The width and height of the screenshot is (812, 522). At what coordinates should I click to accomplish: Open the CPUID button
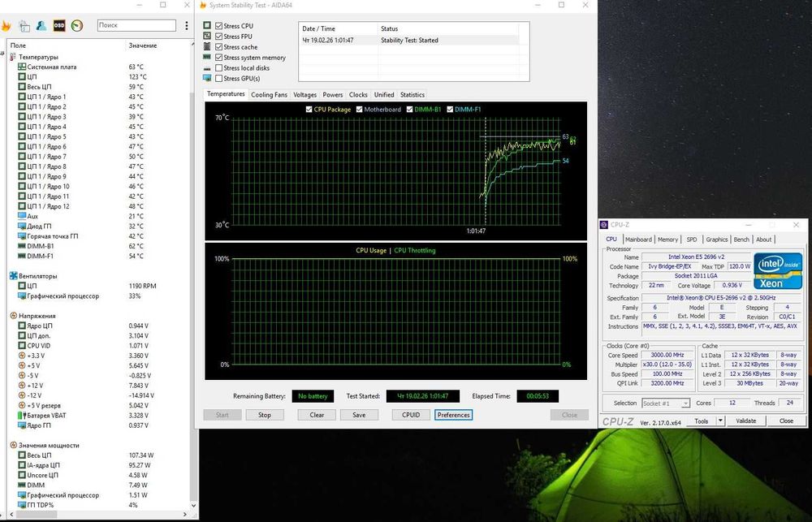(x=411, y=415)
